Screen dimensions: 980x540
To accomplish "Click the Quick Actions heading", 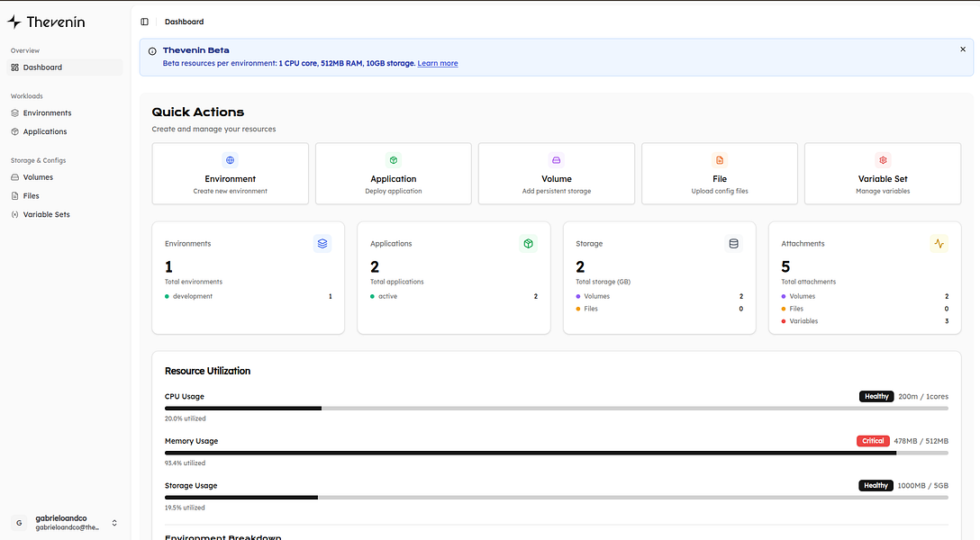I will [x=198, y=112].
